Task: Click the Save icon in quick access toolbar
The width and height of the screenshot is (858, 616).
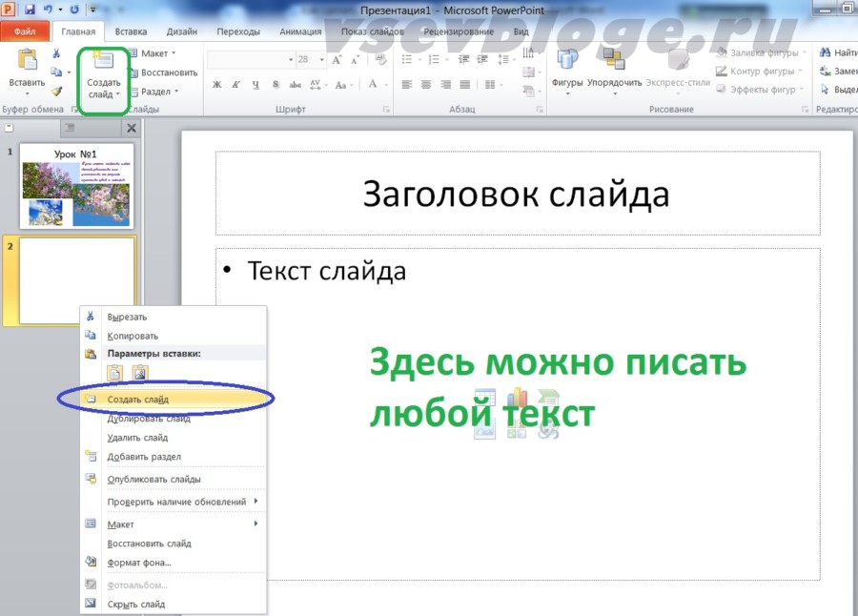Action: coord(31,10)
